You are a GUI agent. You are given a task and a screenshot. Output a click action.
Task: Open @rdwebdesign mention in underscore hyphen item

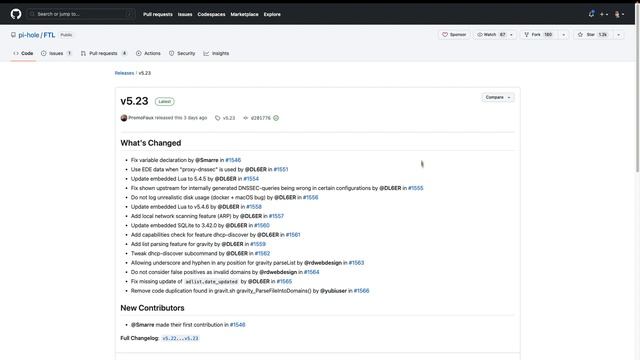click(x=323, y=263)
